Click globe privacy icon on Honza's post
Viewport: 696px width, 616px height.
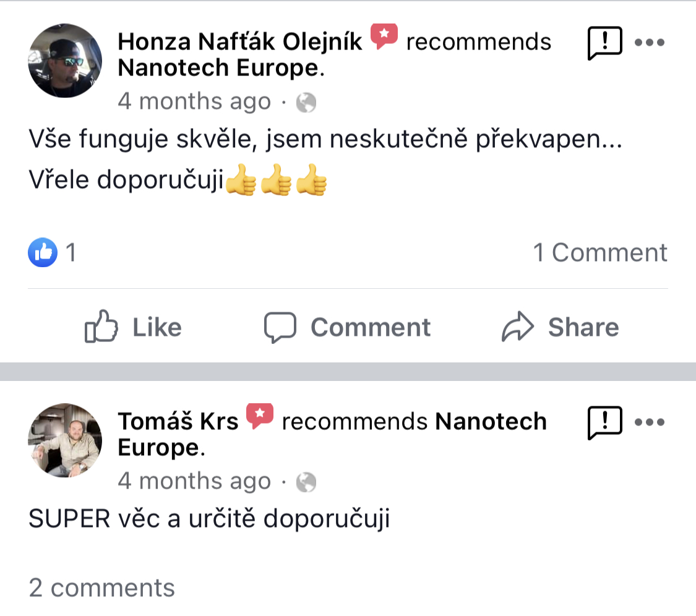point(306,102)
